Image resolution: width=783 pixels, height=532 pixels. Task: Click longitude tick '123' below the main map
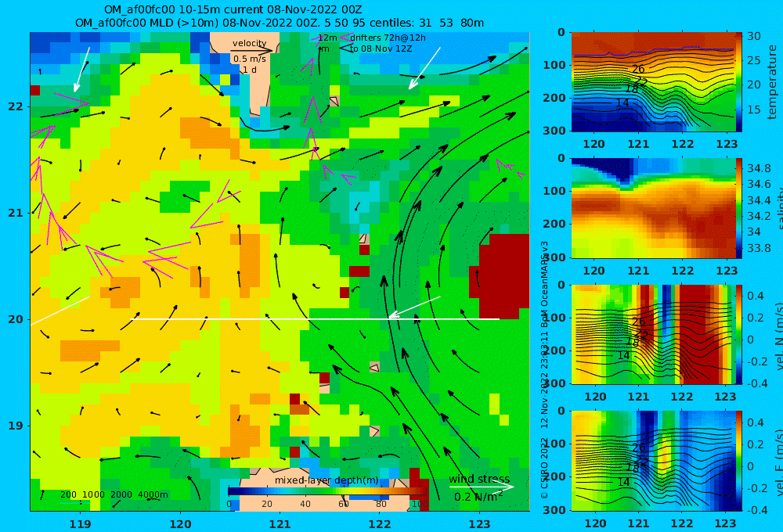480,524
